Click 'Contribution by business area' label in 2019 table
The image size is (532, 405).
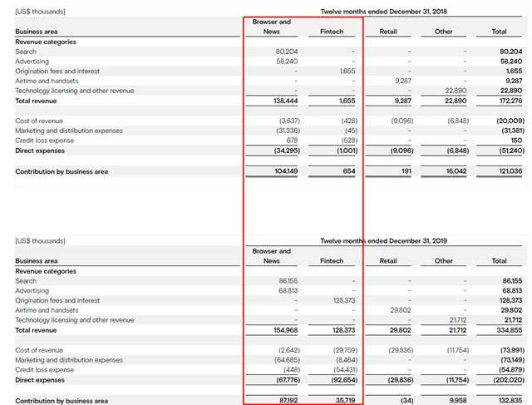62,401
